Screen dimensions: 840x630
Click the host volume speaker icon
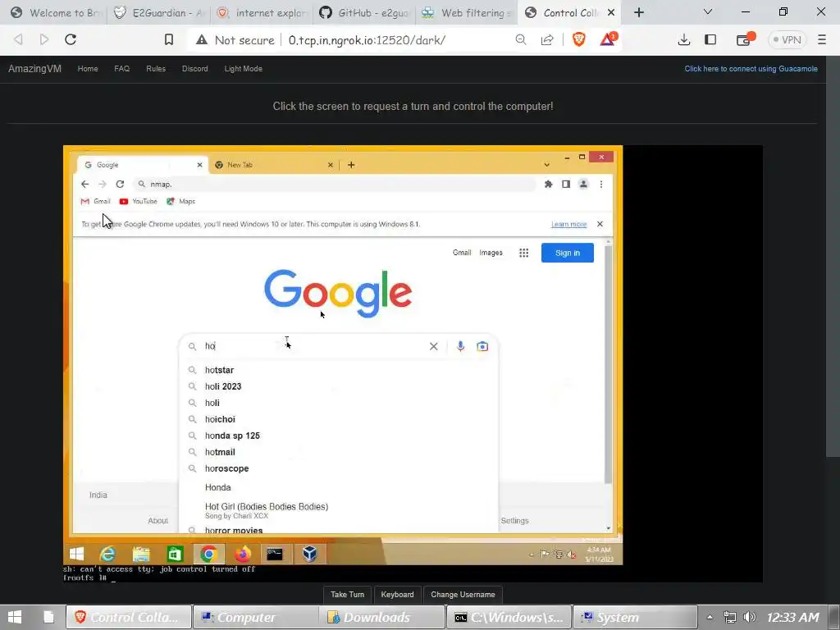pyautogui.click(x=750, y=617)
